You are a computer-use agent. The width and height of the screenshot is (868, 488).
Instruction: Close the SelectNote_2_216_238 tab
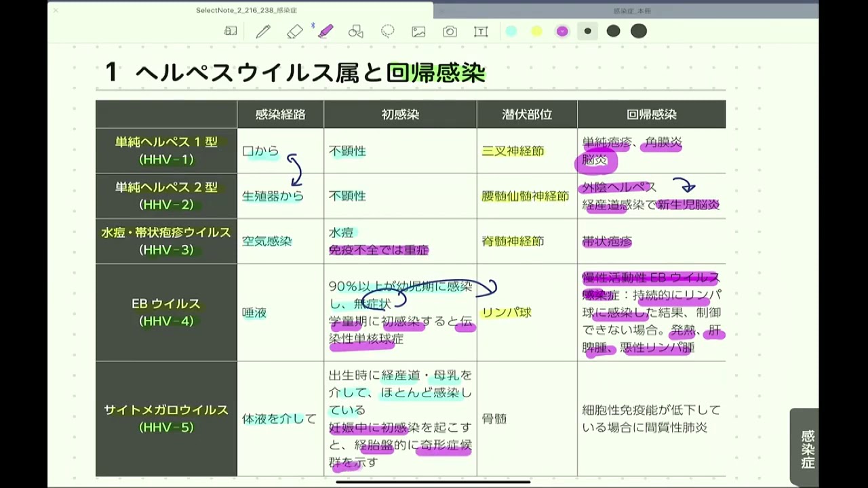tap(56, 10)
